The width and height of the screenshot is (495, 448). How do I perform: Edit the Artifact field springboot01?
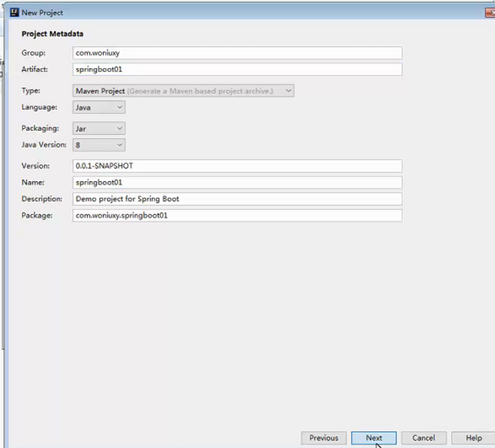point(237,69)
